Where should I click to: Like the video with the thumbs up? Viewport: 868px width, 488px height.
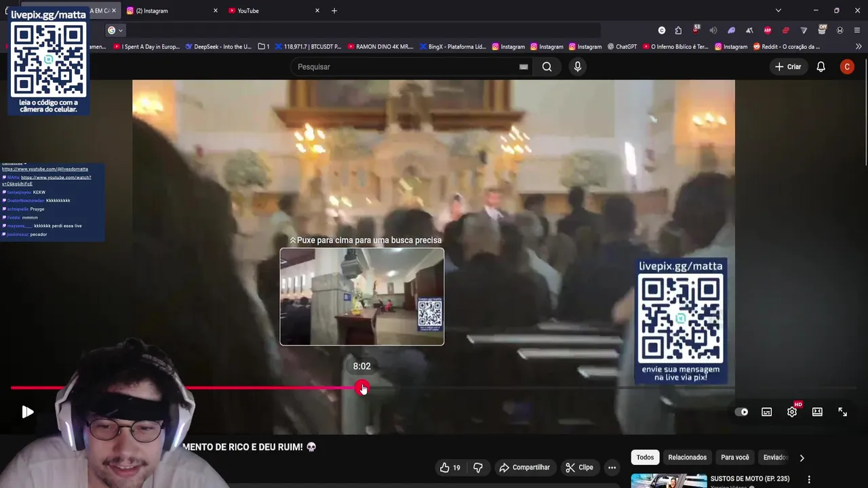point(450,468)
